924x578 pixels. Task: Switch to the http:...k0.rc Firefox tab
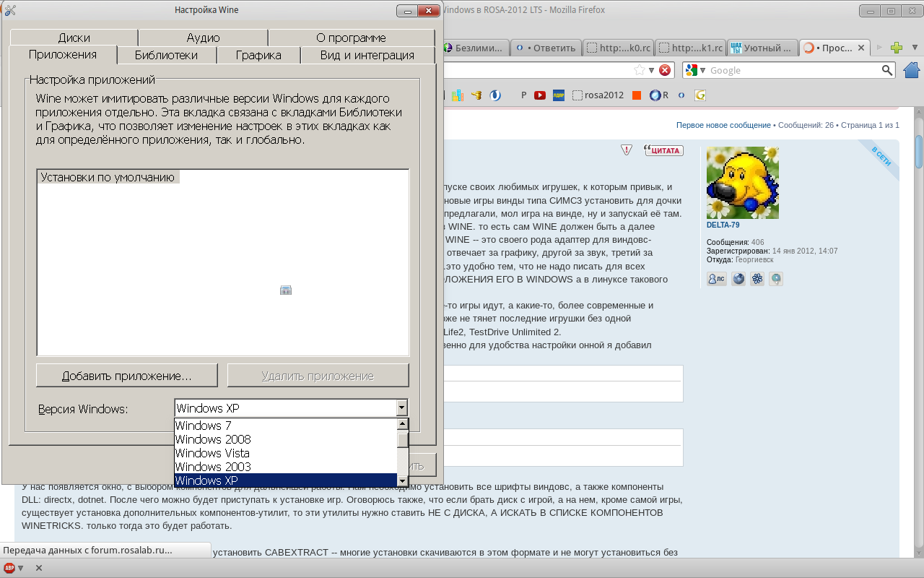click(x=618, y=48)
